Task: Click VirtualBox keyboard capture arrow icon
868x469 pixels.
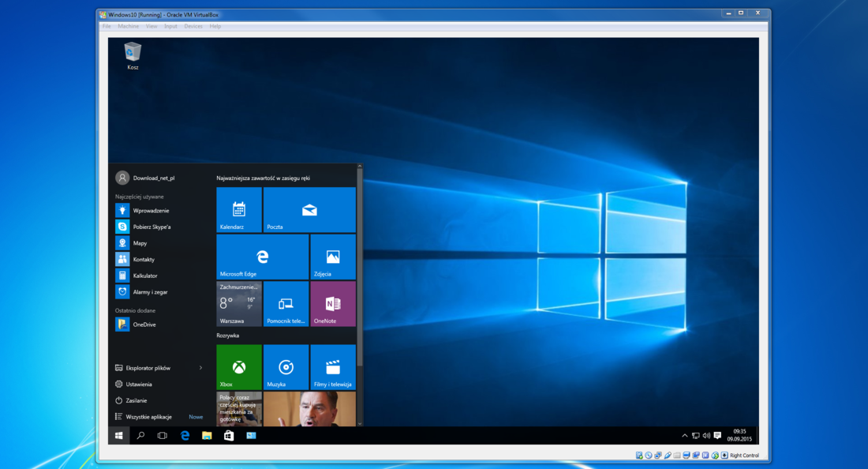Action: coord(724,455)
